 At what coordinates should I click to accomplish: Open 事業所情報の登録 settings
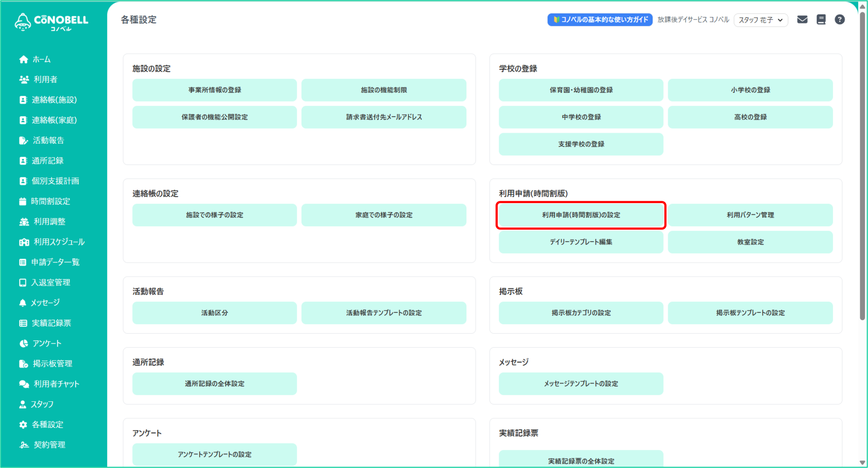coord(215,90)
